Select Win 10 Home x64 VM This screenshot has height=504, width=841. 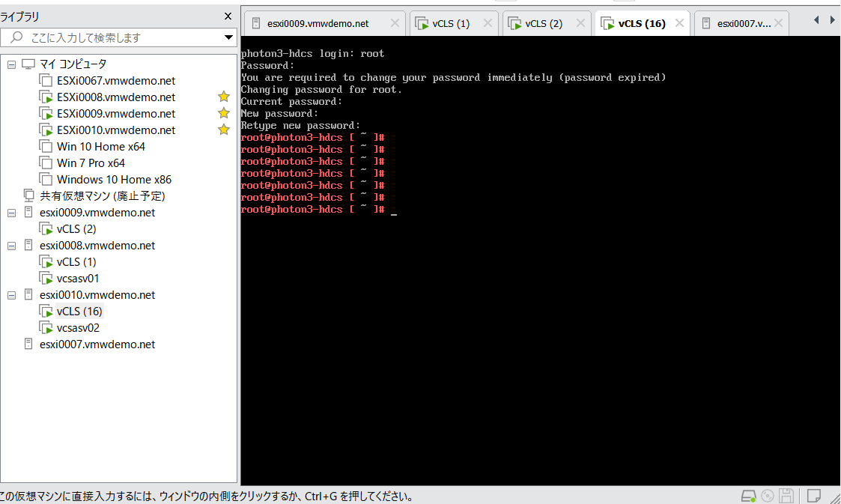[101, 147]
